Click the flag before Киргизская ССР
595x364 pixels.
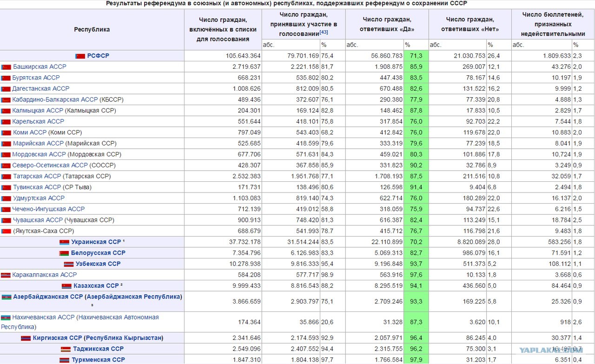(x=26, y=338)
